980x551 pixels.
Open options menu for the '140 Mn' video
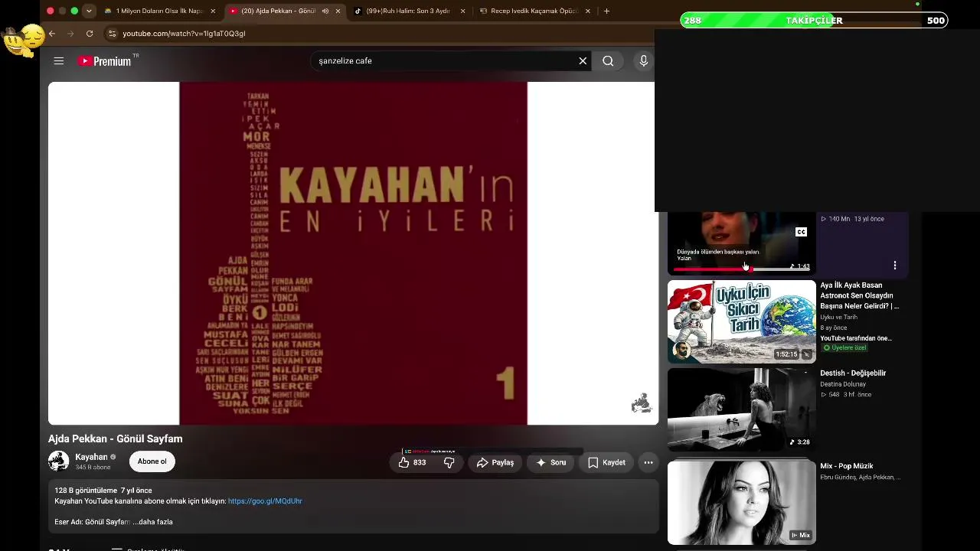point(894,266)
